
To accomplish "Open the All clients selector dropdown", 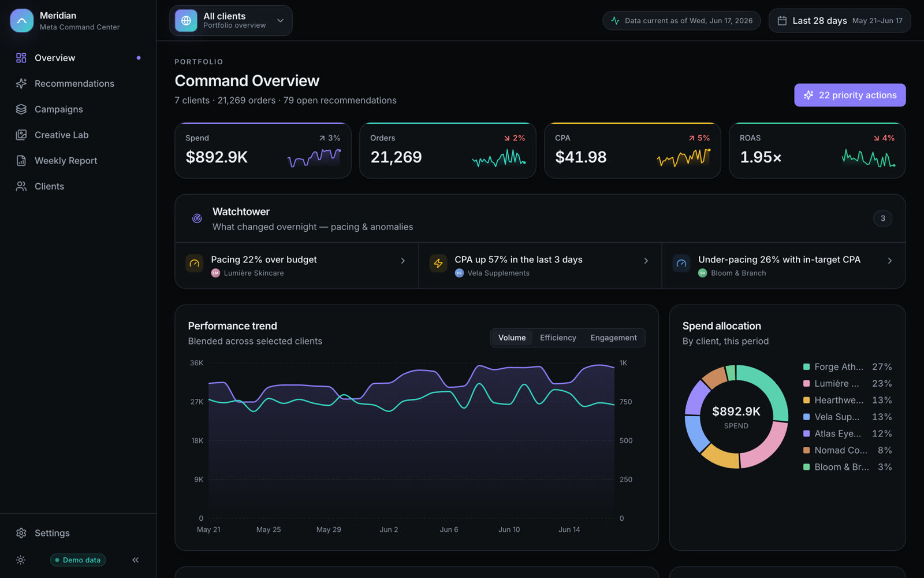I will (231, 21).
